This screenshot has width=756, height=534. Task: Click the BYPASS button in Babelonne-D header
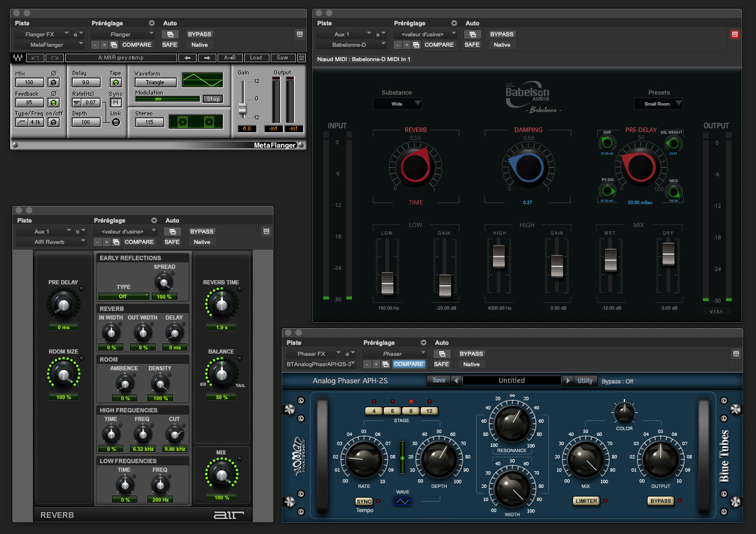502,35
